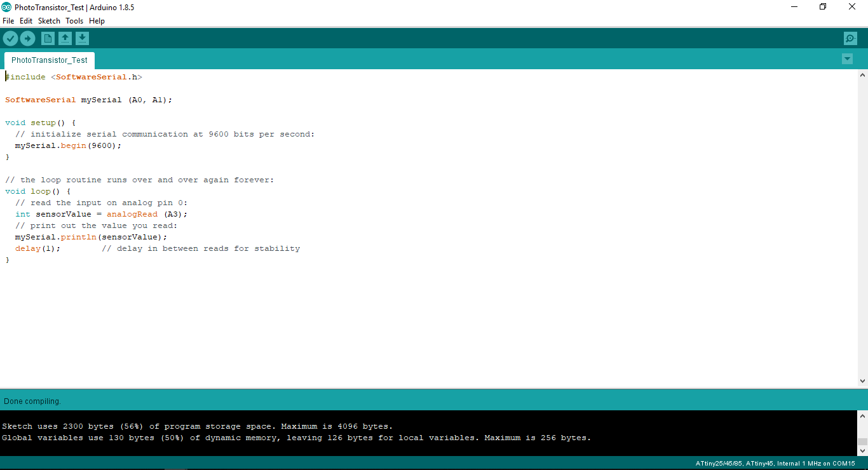Open the Sketch menu

click(49, 21)
